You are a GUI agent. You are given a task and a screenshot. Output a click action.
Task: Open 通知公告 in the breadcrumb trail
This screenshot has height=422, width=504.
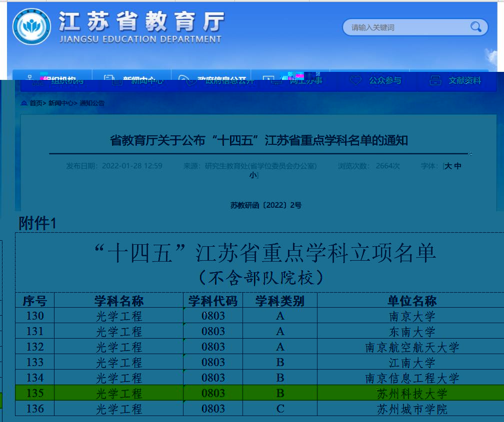click(92, 103)
